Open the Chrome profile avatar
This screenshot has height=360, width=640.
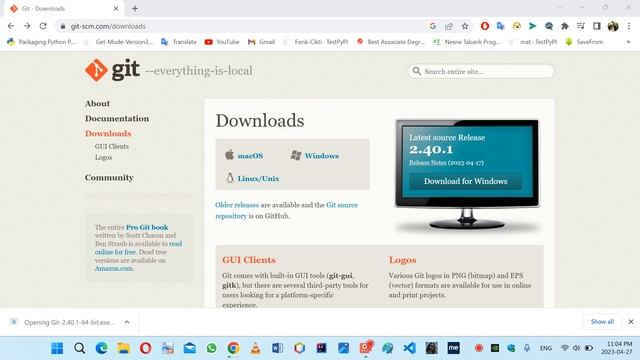point(613,26)
